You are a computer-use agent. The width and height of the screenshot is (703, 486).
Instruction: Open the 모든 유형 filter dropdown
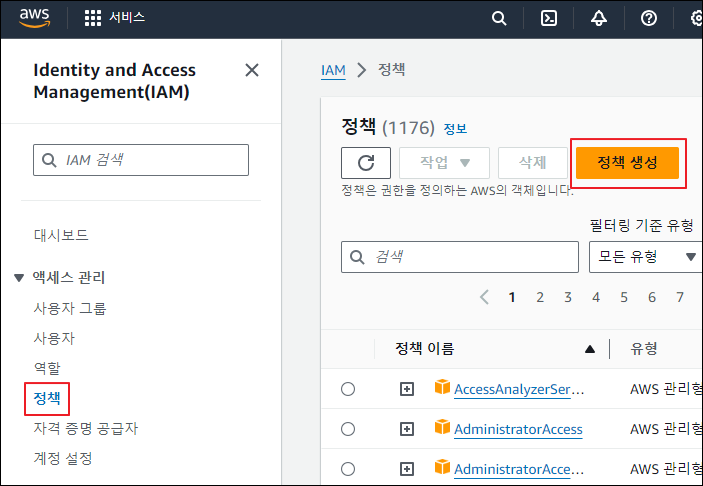point(646,257)
